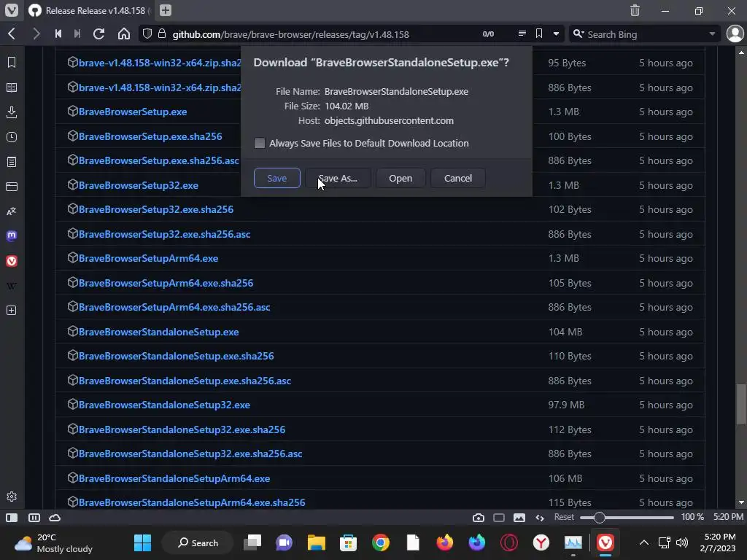View site security padlock info
The image size is (747, 560).
(162, 34)
